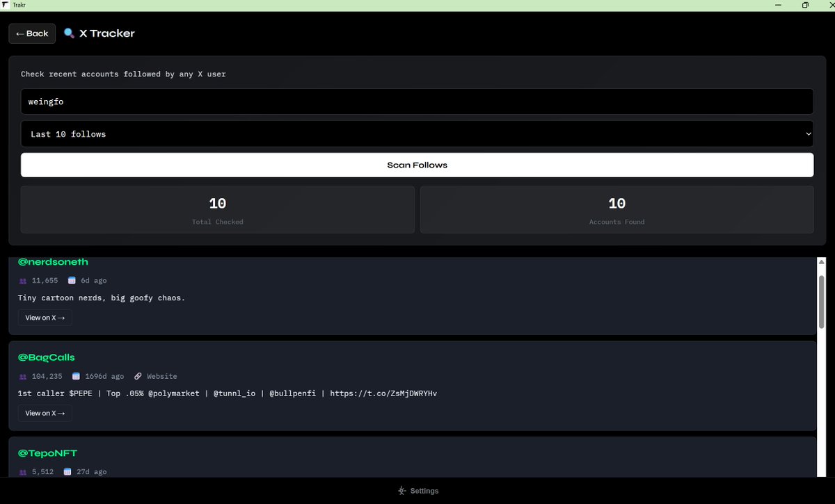Click the link icon beside Website

point(138,376)
